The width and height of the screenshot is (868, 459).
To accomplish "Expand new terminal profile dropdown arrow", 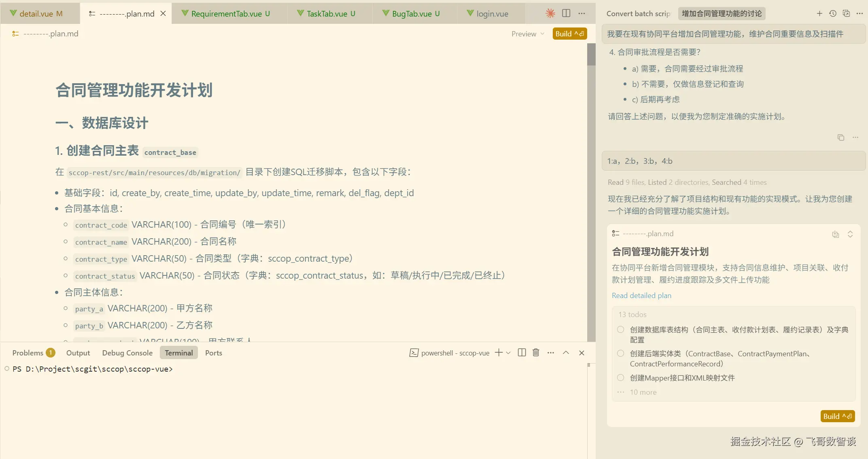I will (x=508, y=353).
